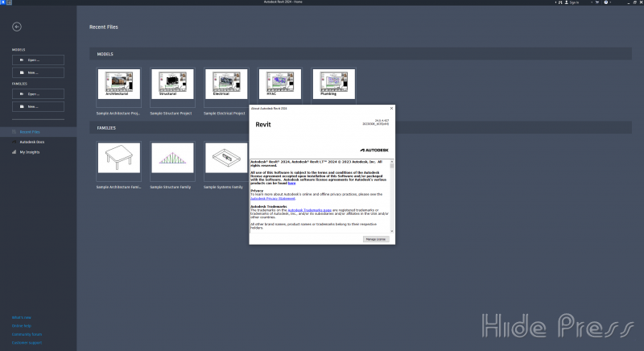Open My Insights in the sidebar
Screen dimensions: 644x351
tap(30, 151)
